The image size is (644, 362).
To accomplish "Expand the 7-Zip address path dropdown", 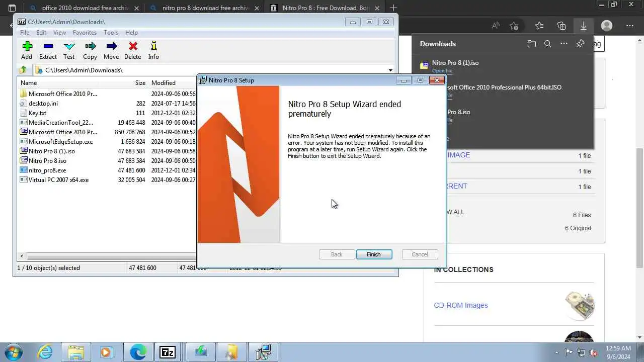I will (x=390, y=70).
